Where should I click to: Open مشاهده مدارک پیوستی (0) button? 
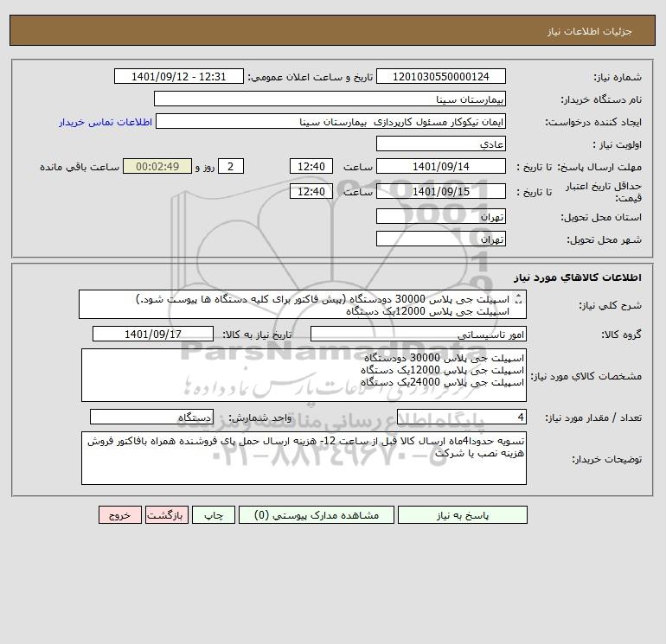(x=317, y=515)
